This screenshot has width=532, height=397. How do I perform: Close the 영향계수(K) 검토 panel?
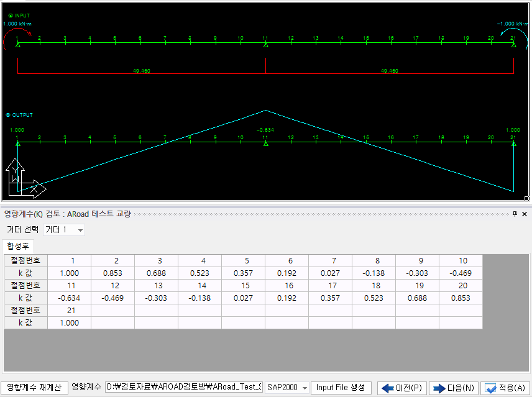click(x=525, y=214)
